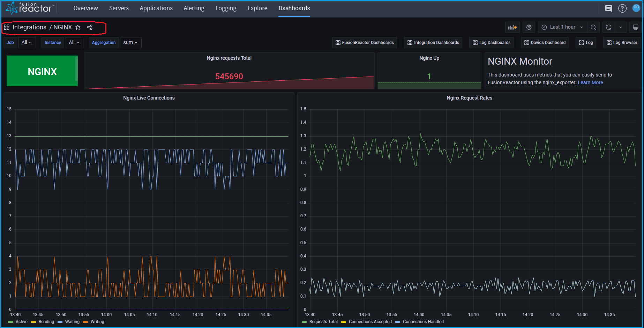The width and height of the screenshot is (644, 328).
Task: Cycle the TV view mode
Action: [636, 27]
